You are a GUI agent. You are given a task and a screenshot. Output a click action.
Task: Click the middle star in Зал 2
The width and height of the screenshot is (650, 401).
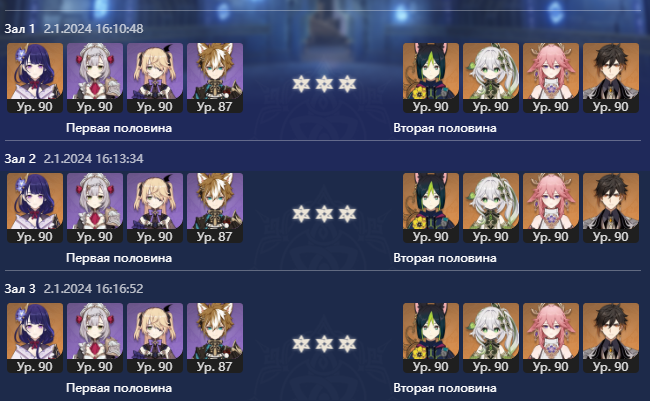[x=324, y=214]
